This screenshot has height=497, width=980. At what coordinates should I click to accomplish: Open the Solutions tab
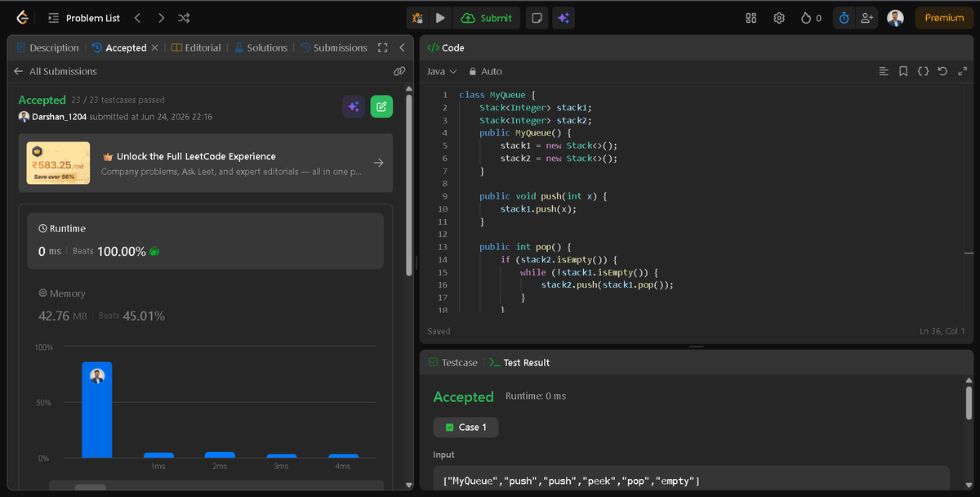(x=261, y=48)
